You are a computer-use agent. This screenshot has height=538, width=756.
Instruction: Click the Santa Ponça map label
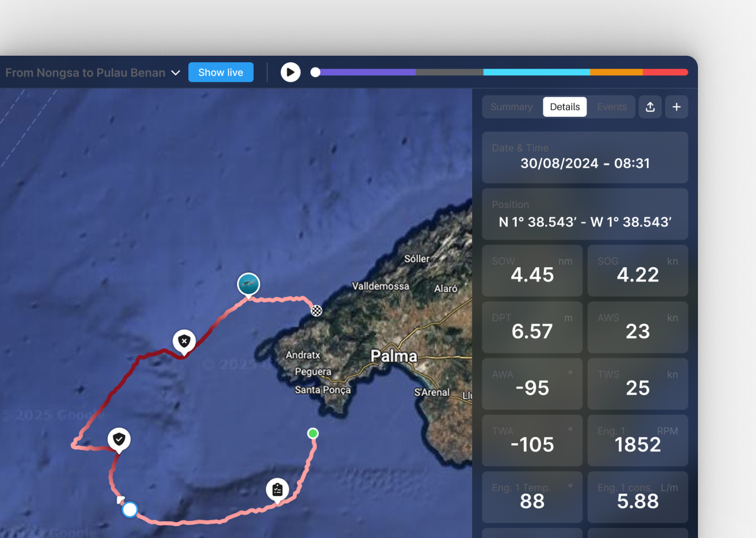coord(323,390)
